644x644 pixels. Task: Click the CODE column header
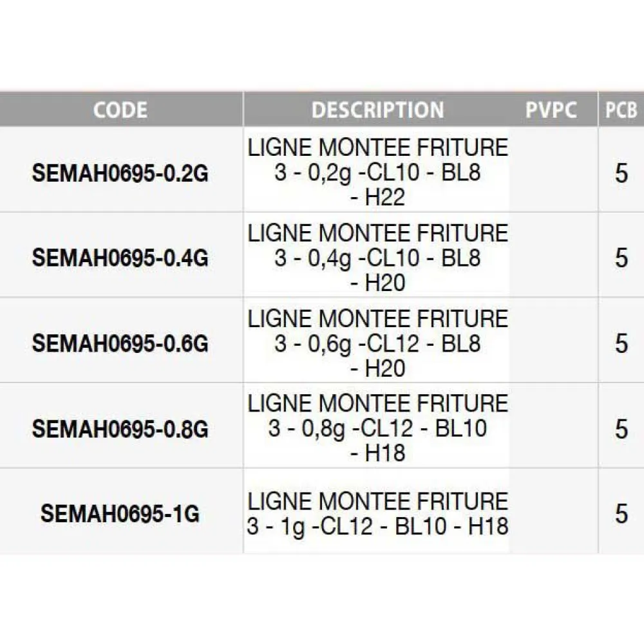pos(120,109)
